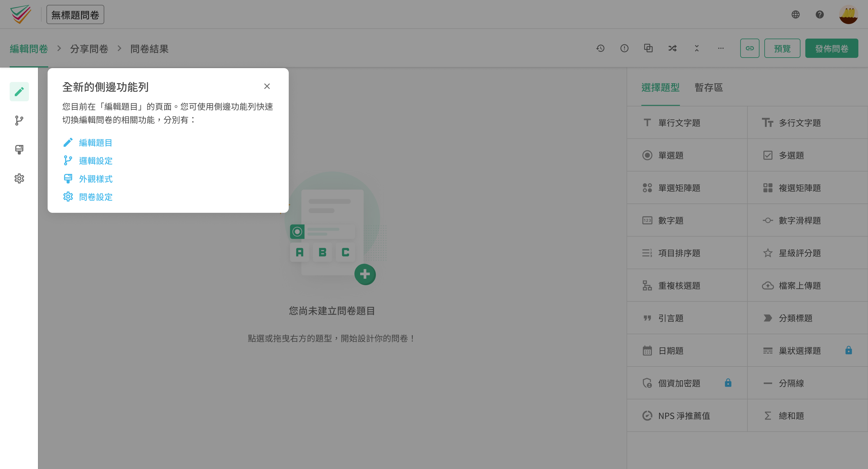Open paint roller style icon in sidebar

(x=19, y=150)
